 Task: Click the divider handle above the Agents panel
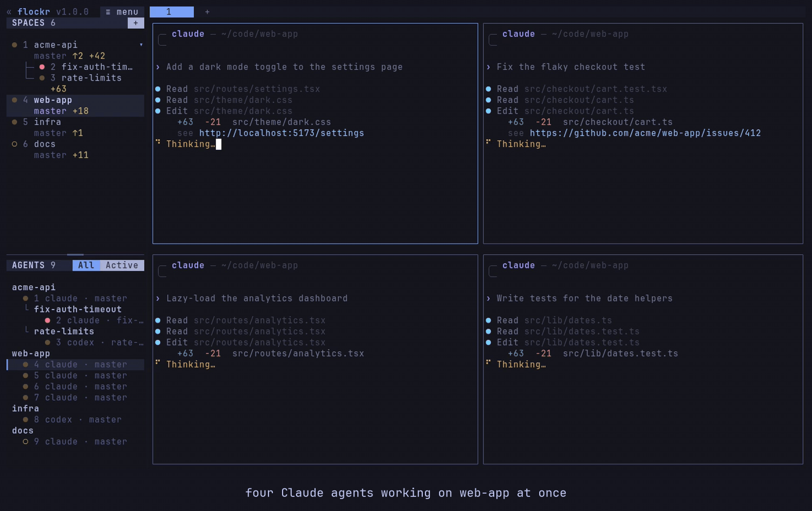pos(75,254)
